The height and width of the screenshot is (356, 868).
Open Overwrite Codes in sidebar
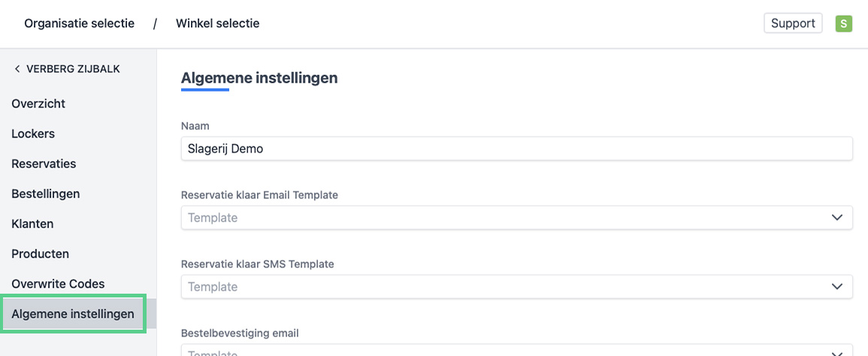click(x=58, y=284)
